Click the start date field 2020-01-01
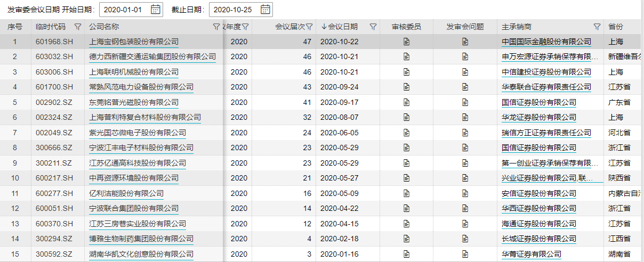Image resolution: width=644 pixels, height=262 pixels. [131, 10]
